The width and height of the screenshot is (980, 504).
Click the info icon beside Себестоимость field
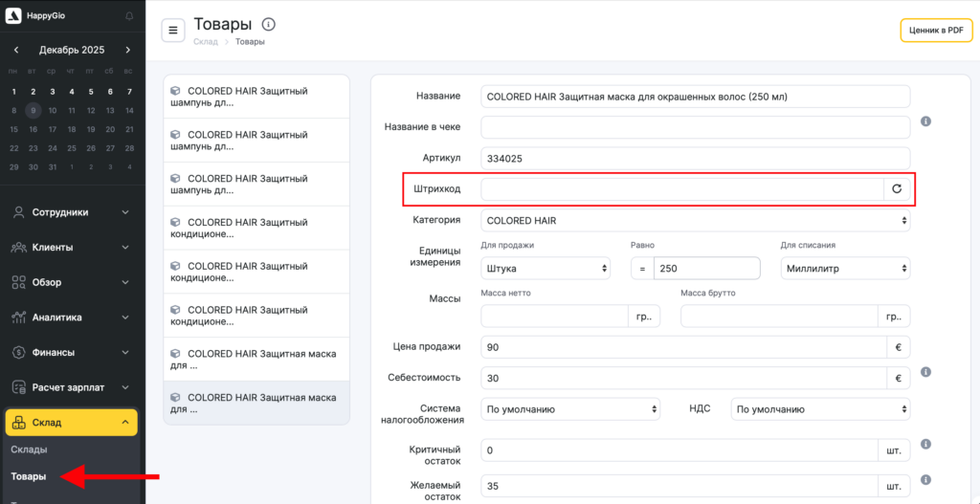925,372
